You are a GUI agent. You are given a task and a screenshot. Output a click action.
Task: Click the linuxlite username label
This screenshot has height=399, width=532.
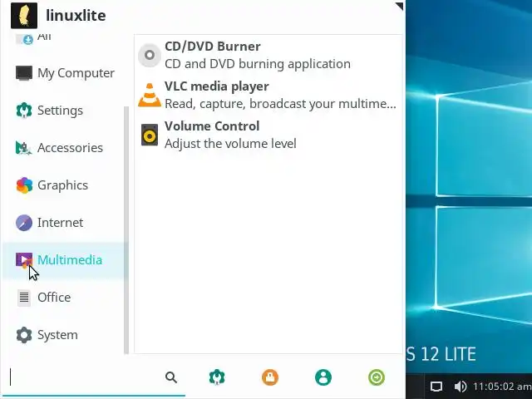[76, 16]
